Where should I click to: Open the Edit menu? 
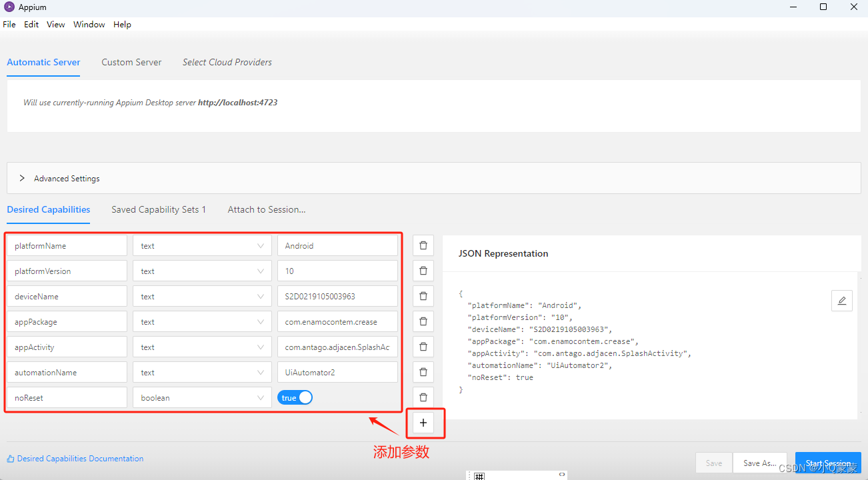(x=31, y=24)
